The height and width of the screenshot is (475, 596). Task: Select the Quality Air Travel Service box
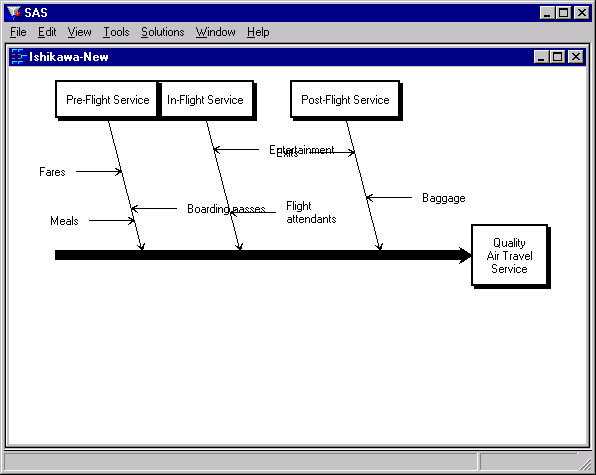[510, 256]
